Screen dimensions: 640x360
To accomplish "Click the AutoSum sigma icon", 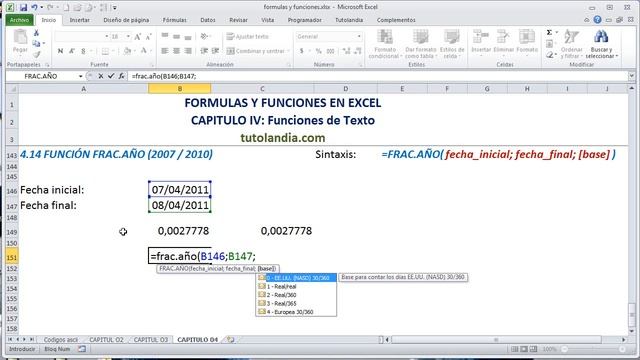I will click(x=549, y=33).
